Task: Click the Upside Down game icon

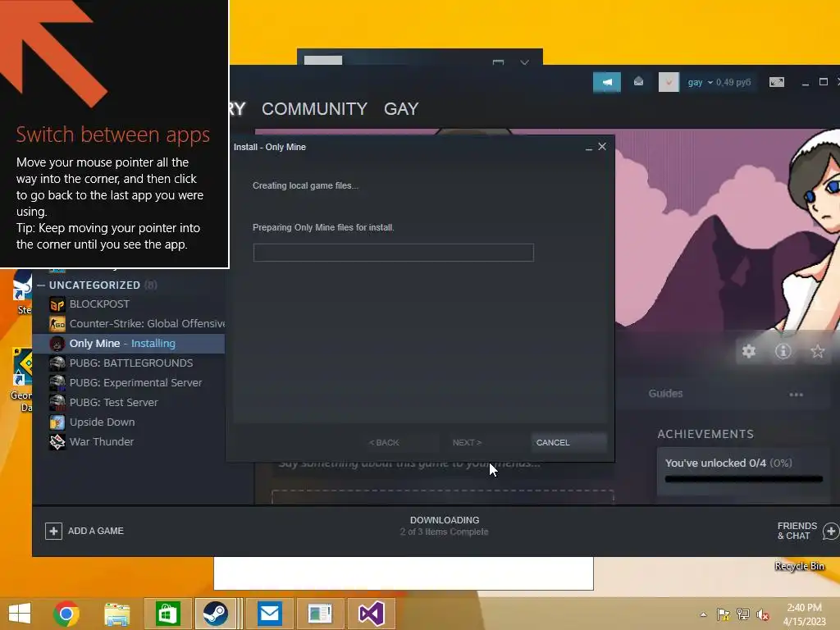Action: point(57,422)
